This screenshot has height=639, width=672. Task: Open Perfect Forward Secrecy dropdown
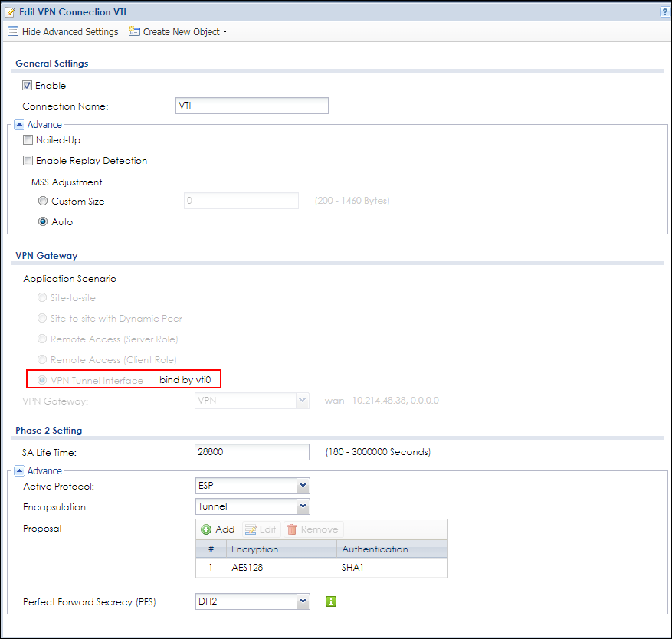pyautogui.click(x=303, y=602)
